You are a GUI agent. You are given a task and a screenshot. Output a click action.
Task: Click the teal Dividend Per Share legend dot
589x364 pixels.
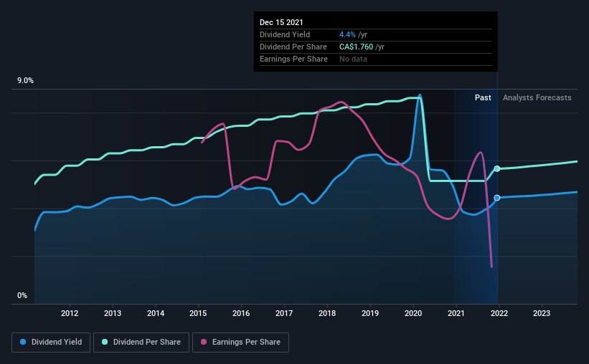click(x=105, y=343)
